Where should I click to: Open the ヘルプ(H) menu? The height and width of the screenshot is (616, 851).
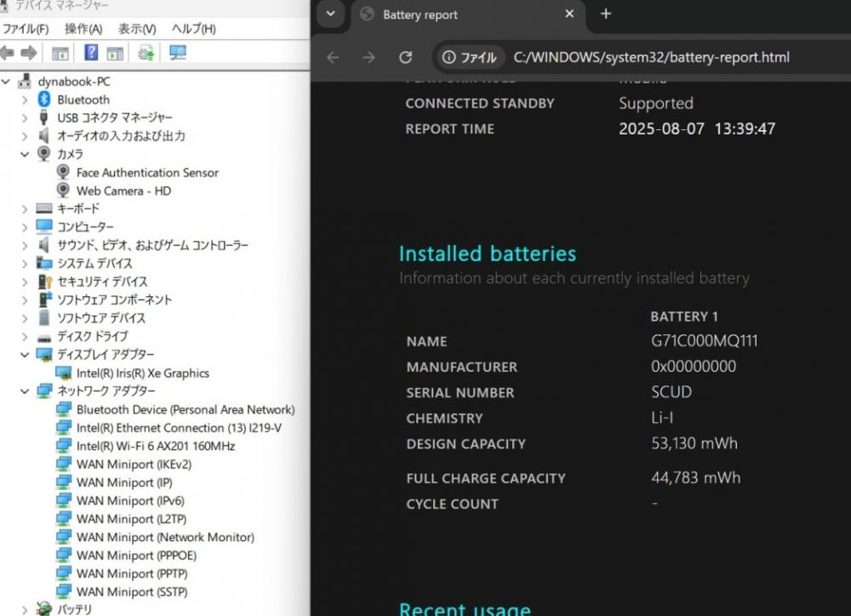[194, 29]
